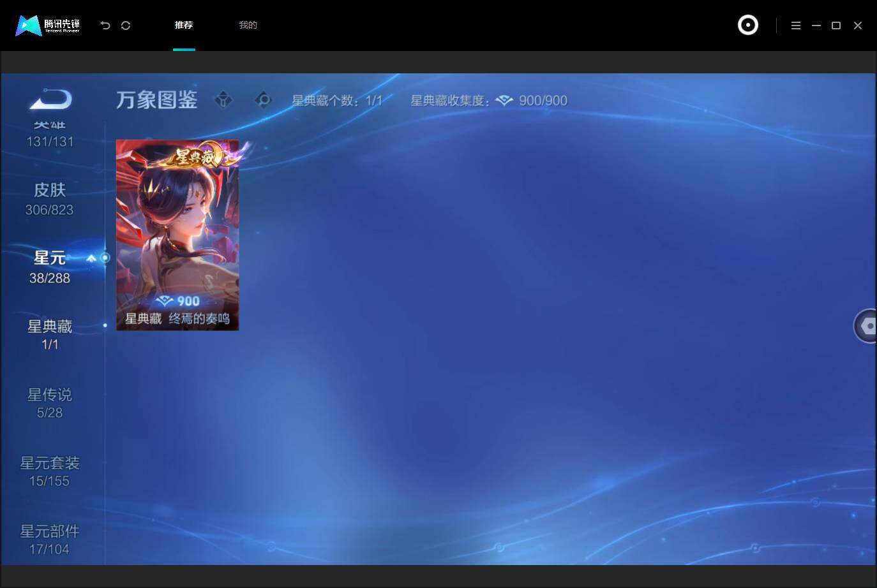This screenshot has width=877, height=588.
Task: Click the Tencent Pioneer logo
Action: point(48,26)
